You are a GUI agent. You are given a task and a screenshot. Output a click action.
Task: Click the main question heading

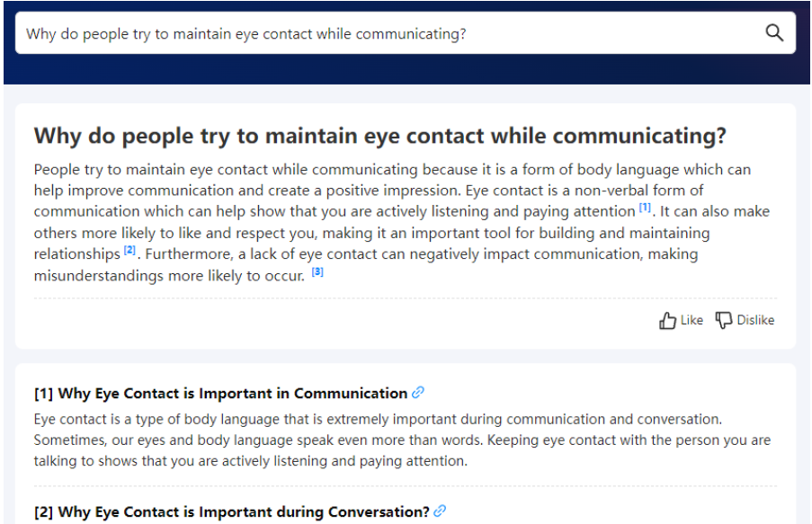tap(380, 137)
